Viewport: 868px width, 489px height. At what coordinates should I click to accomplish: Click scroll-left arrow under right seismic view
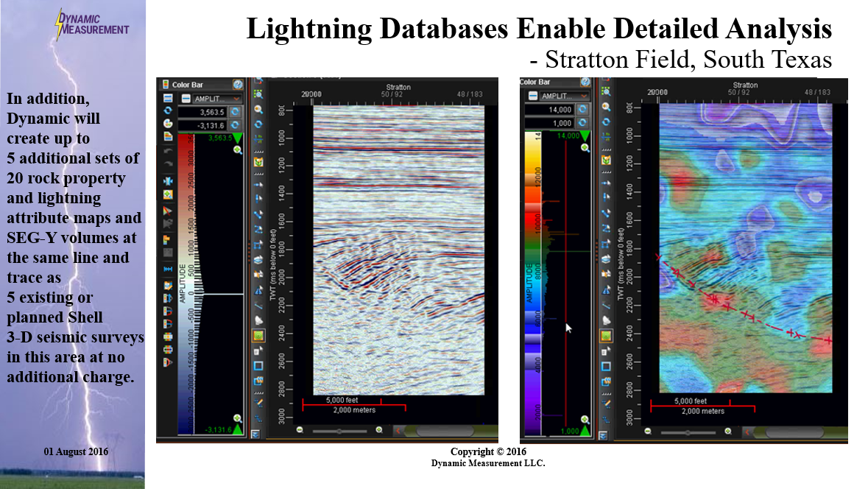tap(747, 432)
